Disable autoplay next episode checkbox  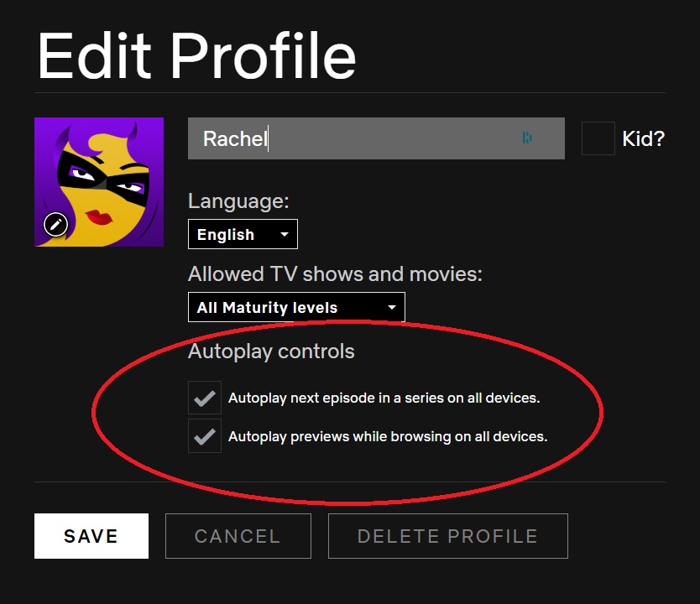(204, 398)
